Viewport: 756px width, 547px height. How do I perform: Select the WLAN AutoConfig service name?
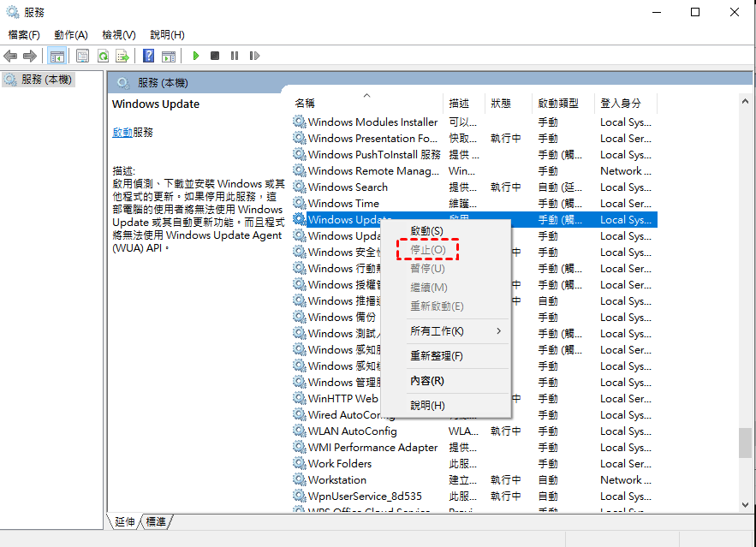pos(353,431)
